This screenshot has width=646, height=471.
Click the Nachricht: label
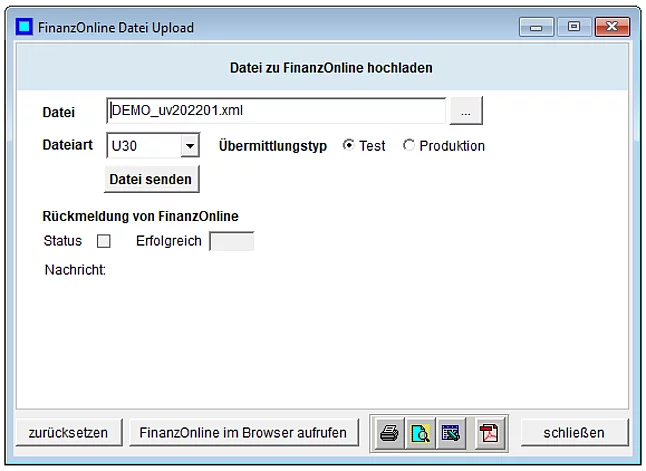[x=75, y=270]
